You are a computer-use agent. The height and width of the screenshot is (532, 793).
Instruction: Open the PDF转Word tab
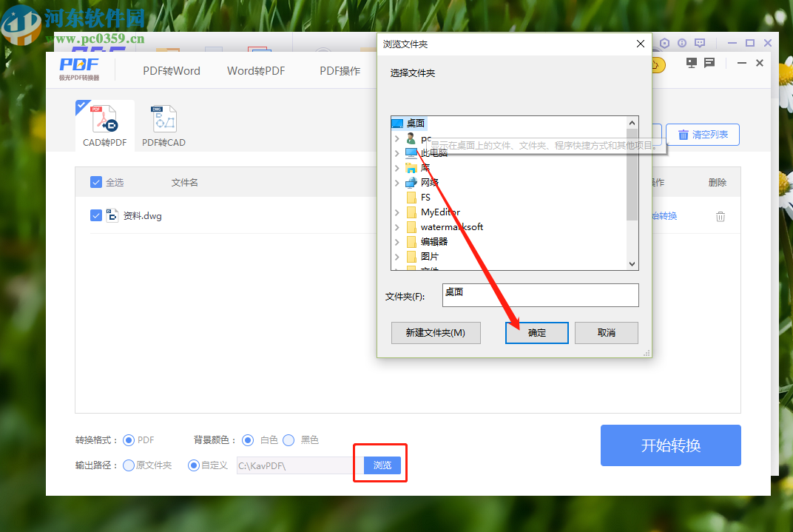[172, 71]
